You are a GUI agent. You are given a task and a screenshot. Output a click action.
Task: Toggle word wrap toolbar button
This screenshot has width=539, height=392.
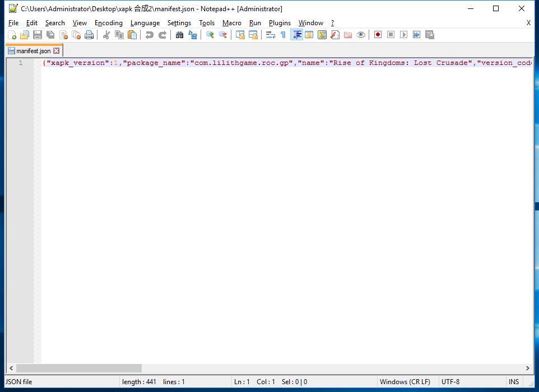(270, 35)
